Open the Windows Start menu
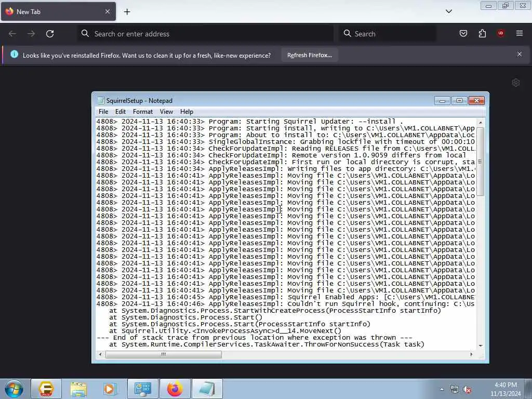Screen dimensions: 532x399 pos(14,389)
